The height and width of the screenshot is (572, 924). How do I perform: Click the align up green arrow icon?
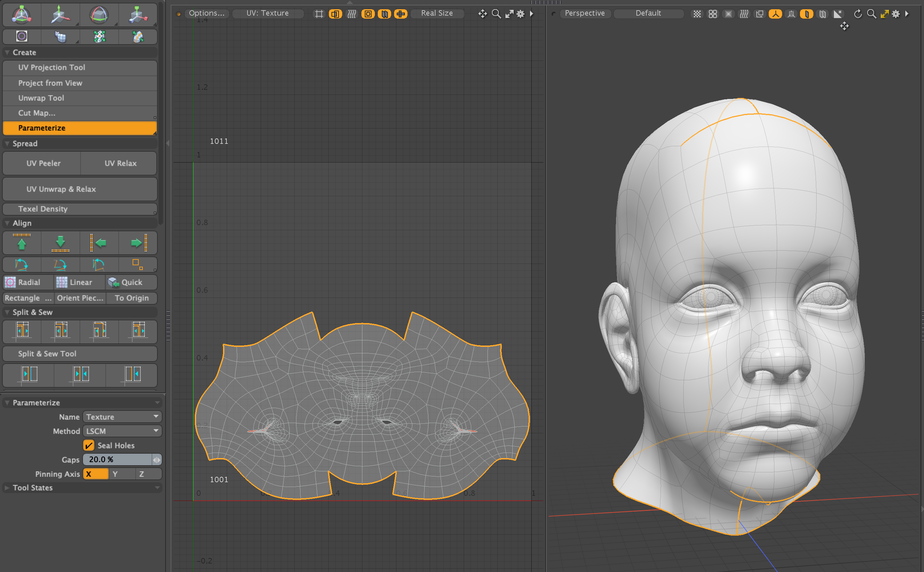(x=21, y=242)
